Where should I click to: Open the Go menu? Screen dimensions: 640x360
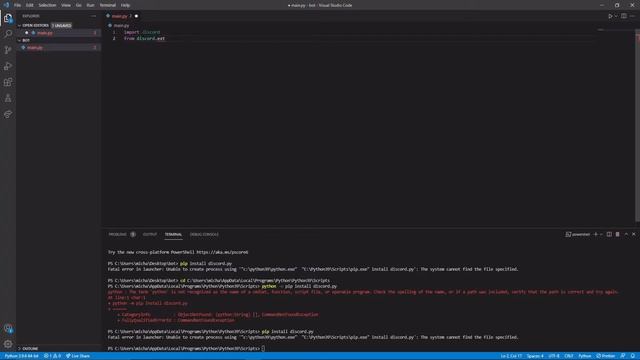pos(78,5)
